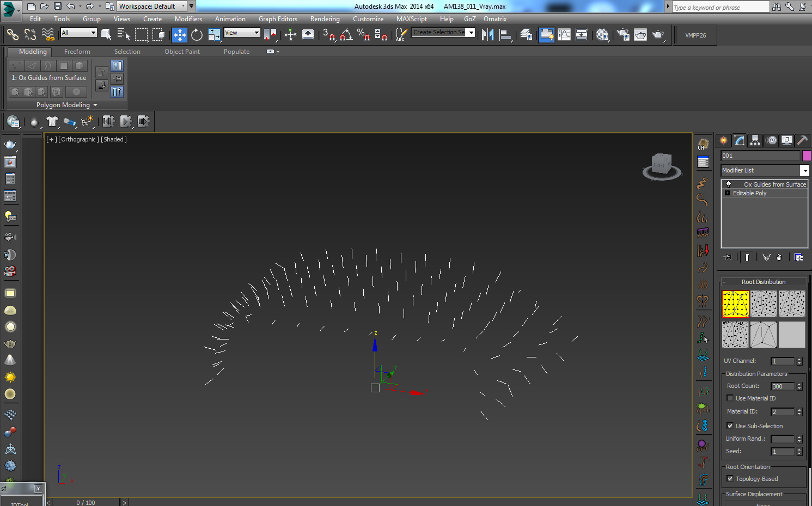Click the Mirror tool icon
The image size is (812, 506).
pos(487,35)
